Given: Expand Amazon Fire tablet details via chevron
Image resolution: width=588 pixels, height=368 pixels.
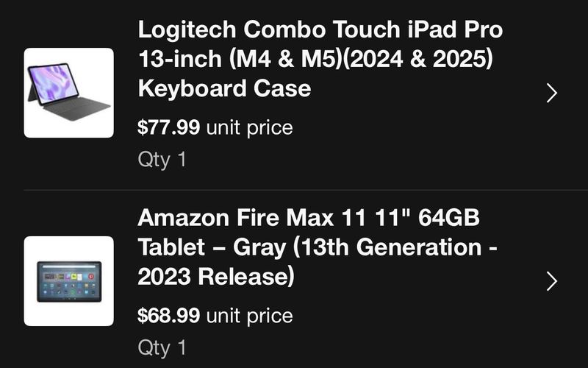Looking at the screenshot, I should 552,281.
